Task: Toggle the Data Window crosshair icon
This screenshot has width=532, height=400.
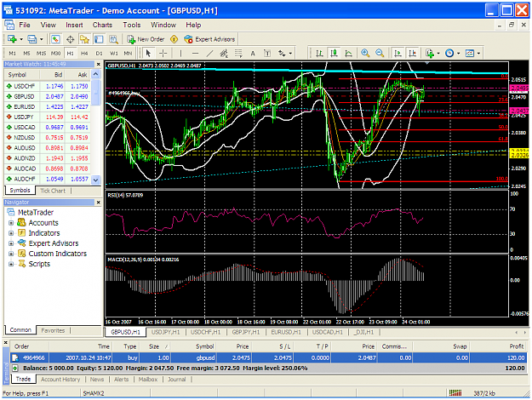Action: [x=71, y=39]
